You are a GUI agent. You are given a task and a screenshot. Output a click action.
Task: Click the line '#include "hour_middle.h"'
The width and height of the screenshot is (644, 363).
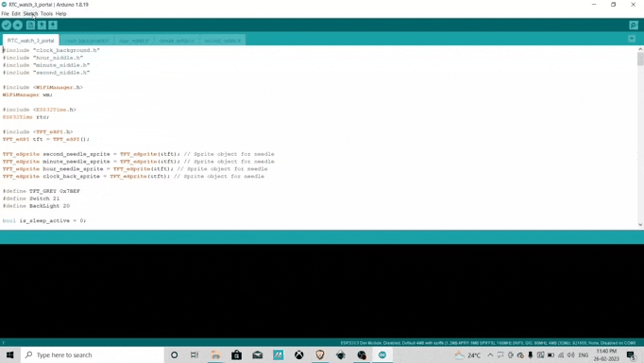coord(43,58)
